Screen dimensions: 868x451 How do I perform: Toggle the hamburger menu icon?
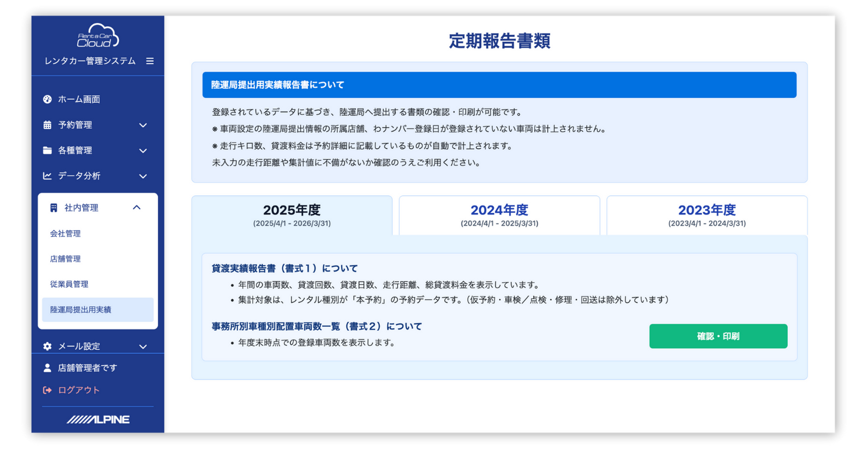coord(150,61)
